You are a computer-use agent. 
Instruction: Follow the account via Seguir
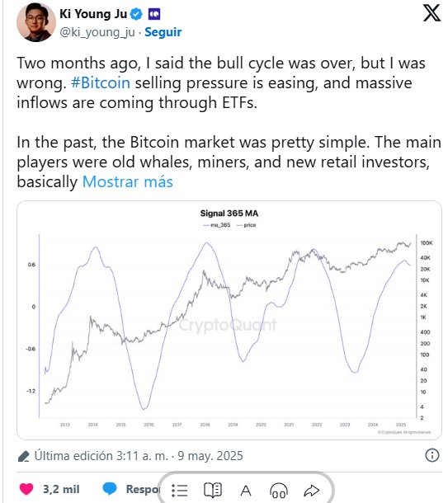(x=163, y=32)
